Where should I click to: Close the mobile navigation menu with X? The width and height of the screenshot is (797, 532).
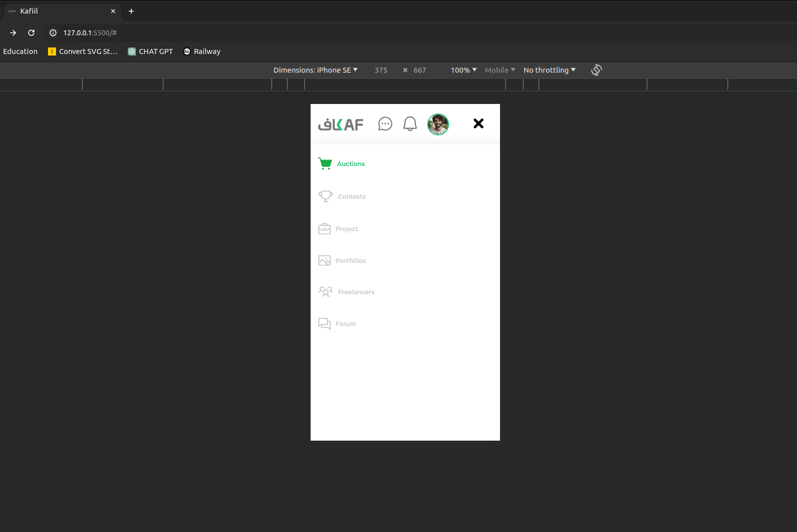click(x=478, y=123)
